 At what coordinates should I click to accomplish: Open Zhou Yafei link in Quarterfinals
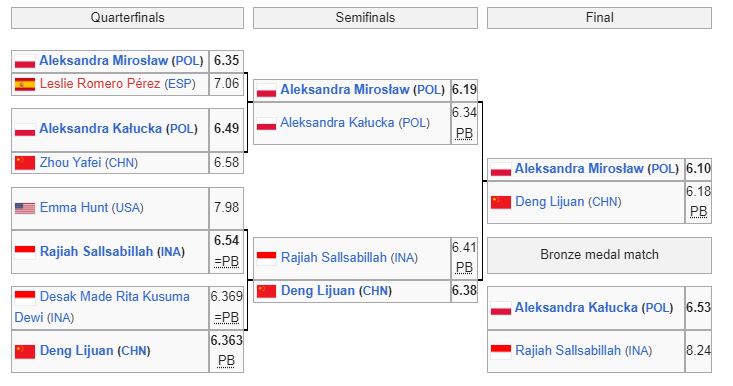coord(70,163)
